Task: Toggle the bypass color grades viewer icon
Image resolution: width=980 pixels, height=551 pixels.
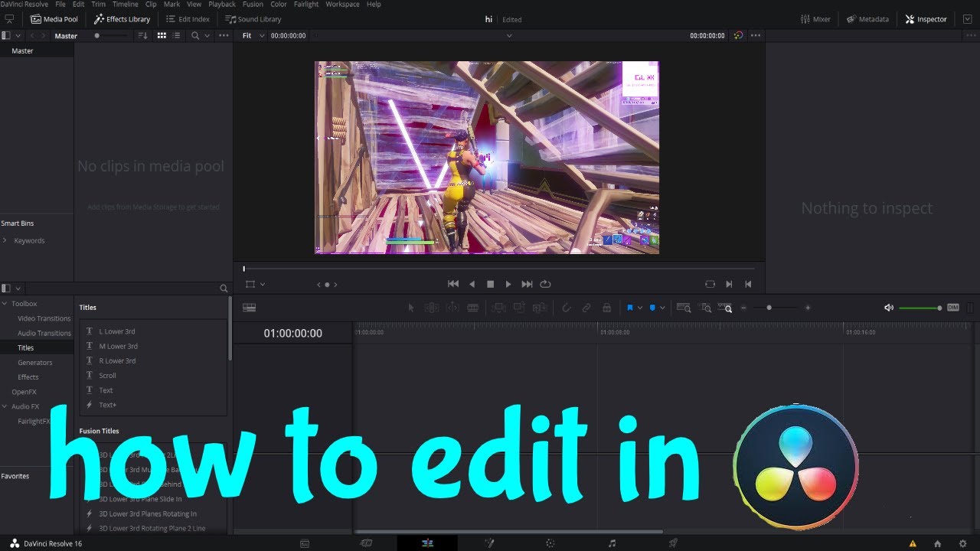Action: tap(738, 35)
